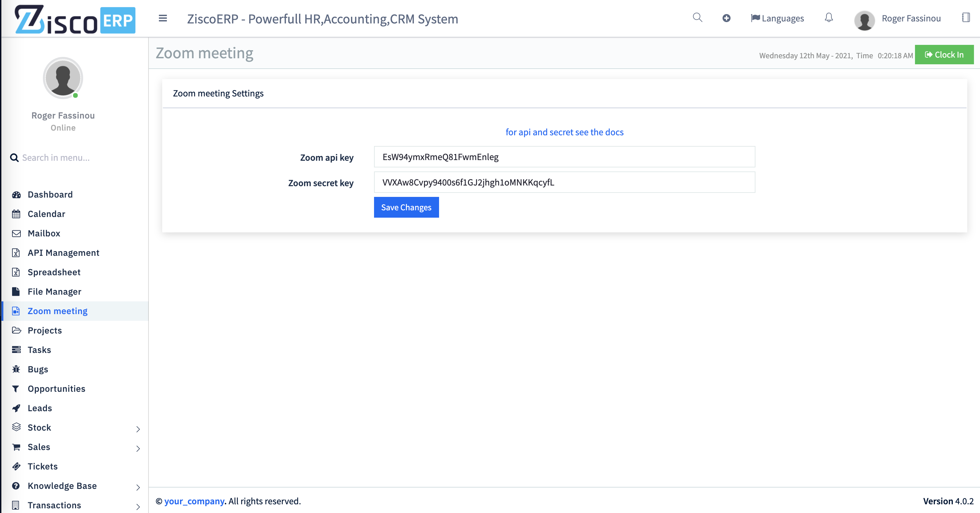This screenshot has height=513, width=980.
Task: Click the Opportunities funnel icon
Action: [x=16, y=388]
